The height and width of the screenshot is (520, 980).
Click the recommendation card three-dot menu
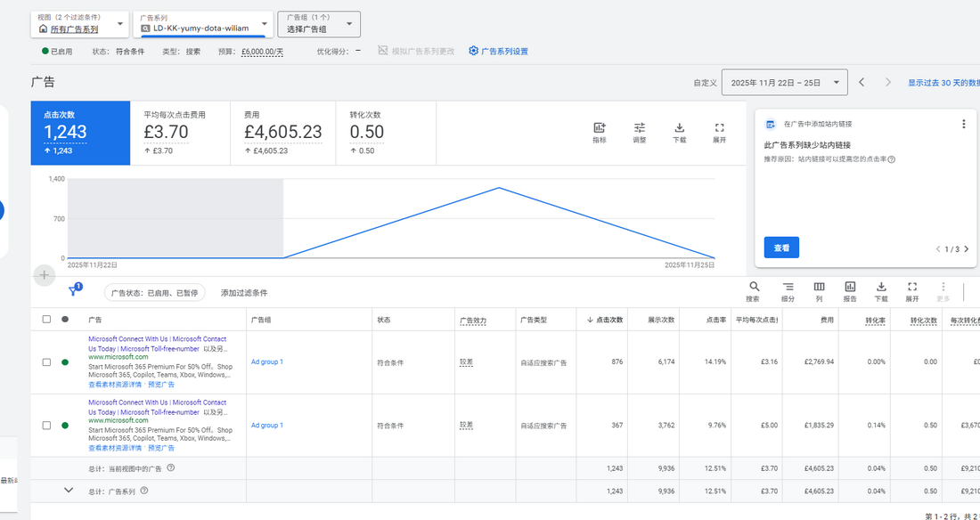[963, 125]
